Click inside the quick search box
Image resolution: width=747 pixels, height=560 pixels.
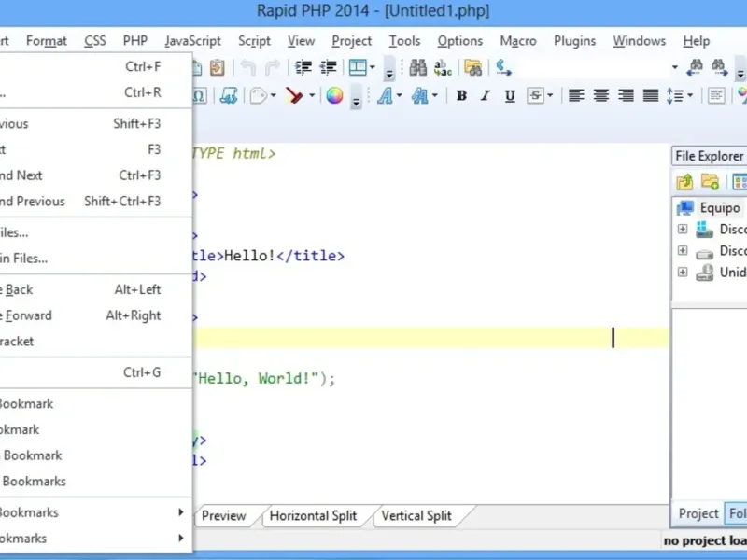(x=593, y=67)
